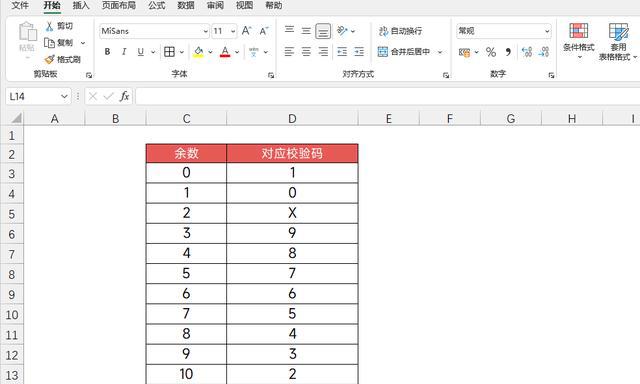The image size is (640, 384).
Task: Open the MiSans font name dropdown
Action: (205, 31)
